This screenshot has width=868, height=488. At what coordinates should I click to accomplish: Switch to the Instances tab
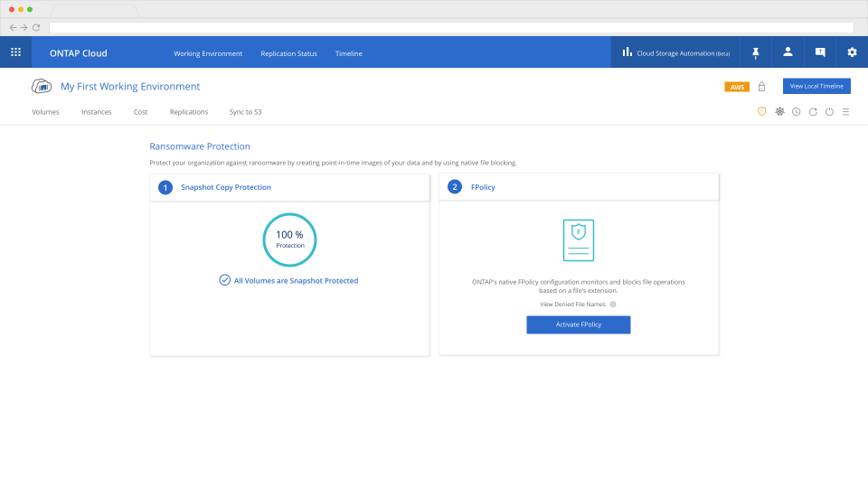[97, 112]
